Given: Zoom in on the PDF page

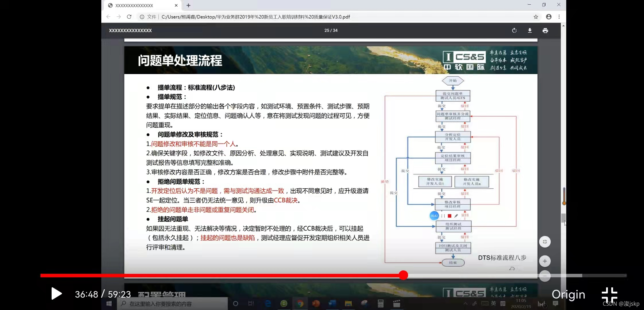Looking at the screenshot, I should click(545, 261).
